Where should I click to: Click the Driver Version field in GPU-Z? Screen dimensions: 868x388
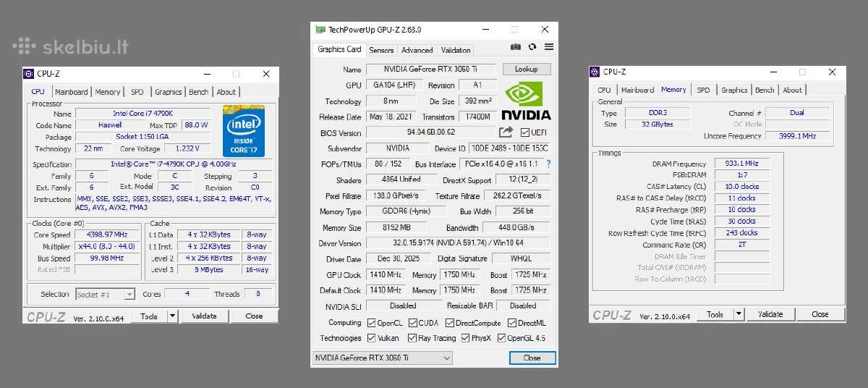coord(458,243)
